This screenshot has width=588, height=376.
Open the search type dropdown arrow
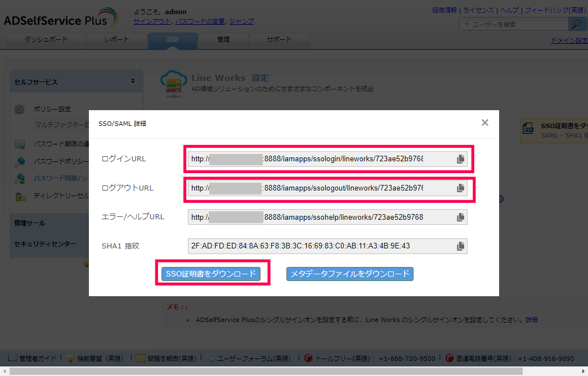click(x=466, y=24)
